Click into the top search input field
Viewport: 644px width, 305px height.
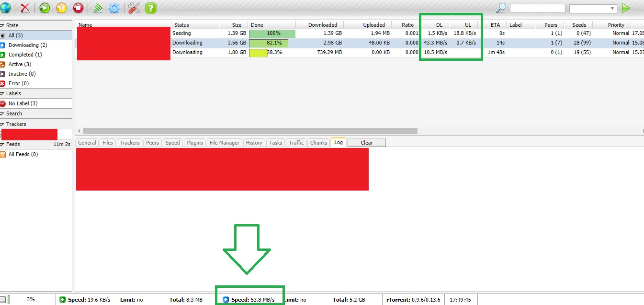point(537,9)
